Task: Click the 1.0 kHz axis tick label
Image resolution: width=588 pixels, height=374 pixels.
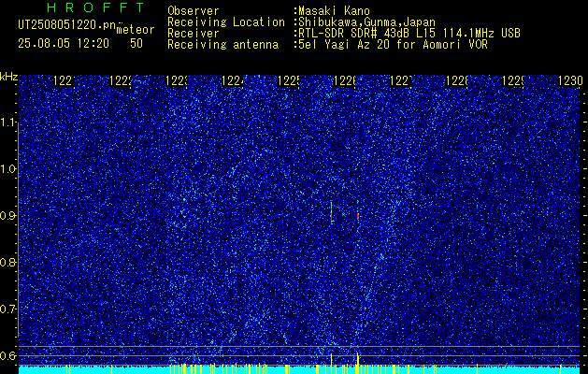Action: pyautogui.click(x=8, y=169)
